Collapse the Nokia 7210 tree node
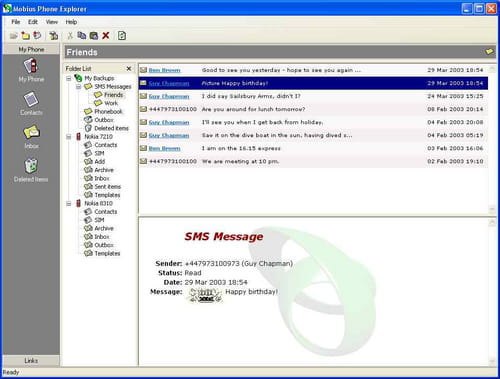This screenshot has height=379, width=500. tap(68, 137)
